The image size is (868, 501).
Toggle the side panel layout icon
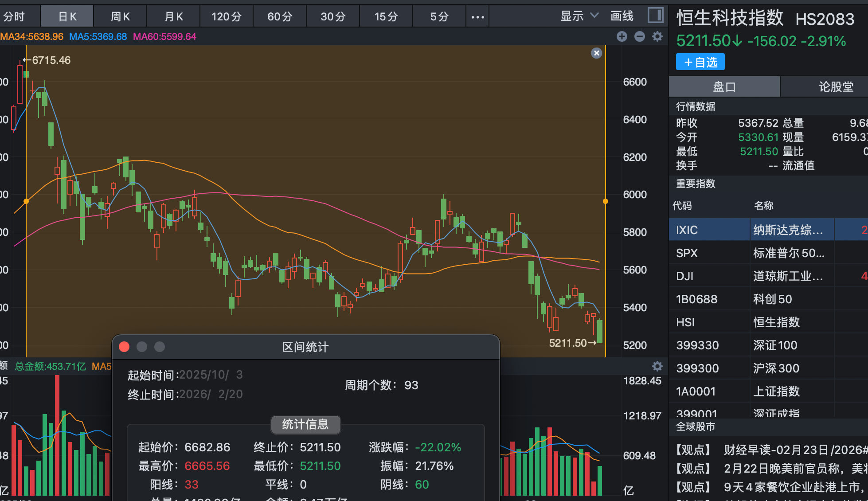pos(655,16)
